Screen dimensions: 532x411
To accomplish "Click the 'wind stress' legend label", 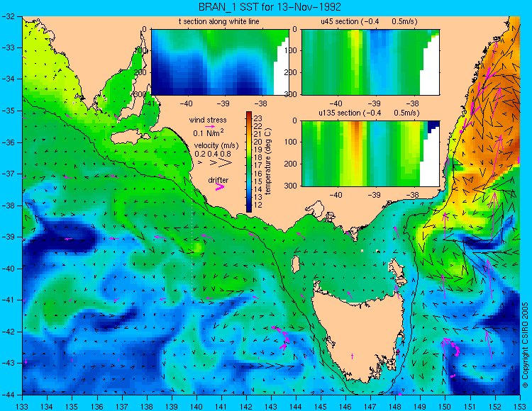I will click(208, 120).
